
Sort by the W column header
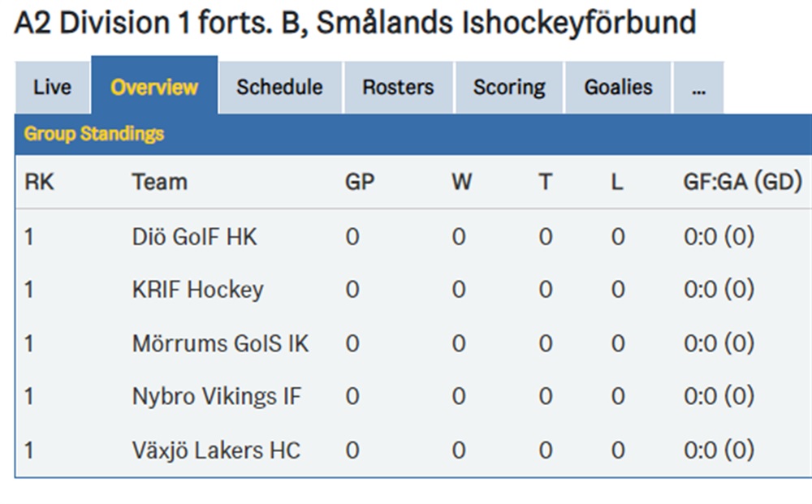point(461,182)
